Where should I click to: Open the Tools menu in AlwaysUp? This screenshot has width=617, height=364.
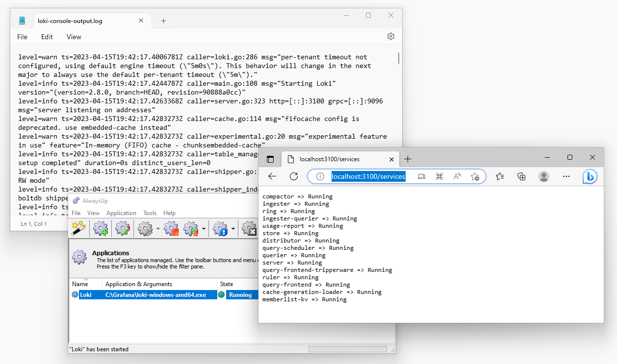coord(150,213)
